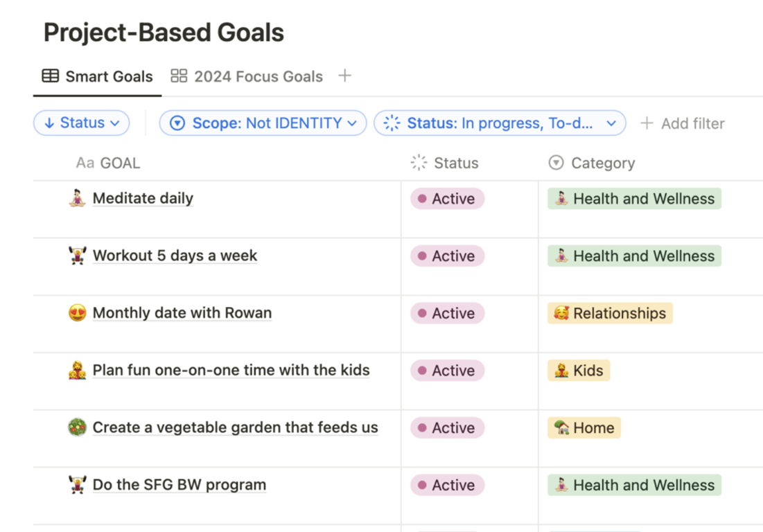Click heart-eyes emoji beside Monthly date with Rowan
Screen dimensions: 763x532
[x=78, y=313]
